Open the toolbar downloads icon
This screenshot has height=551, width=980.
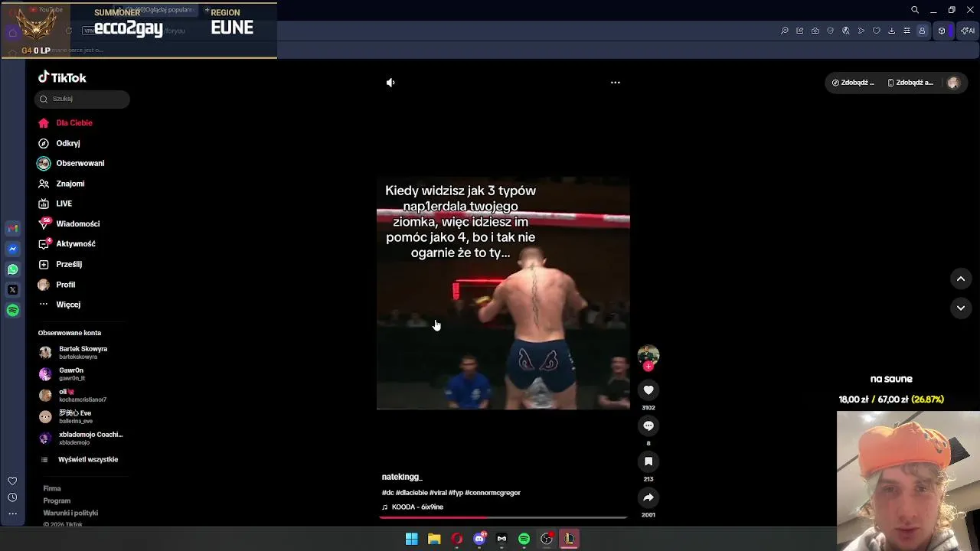click(891, 31)
